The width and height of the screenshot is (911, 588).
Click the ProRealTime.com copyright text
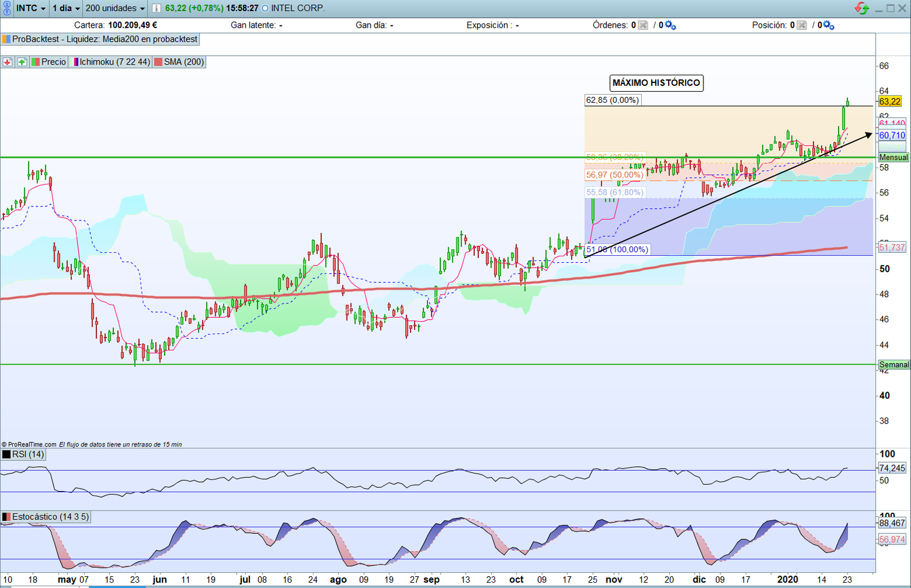[x=29, y=445]
